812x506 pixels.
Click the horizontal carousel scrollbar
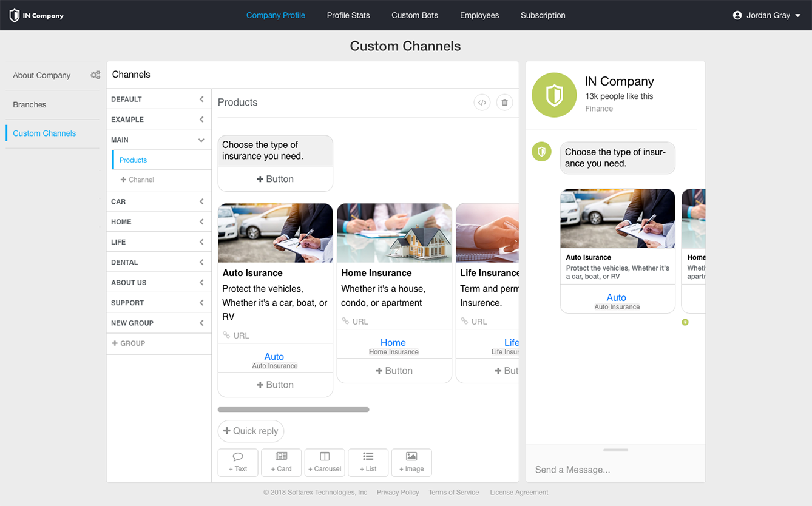(294, 410)
